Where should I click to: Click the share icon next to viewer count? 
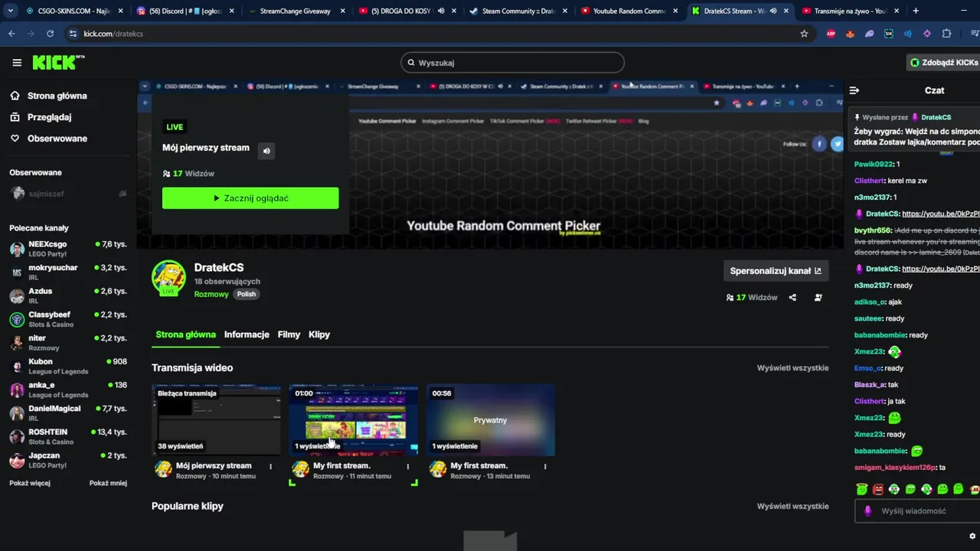pos(792,298)
